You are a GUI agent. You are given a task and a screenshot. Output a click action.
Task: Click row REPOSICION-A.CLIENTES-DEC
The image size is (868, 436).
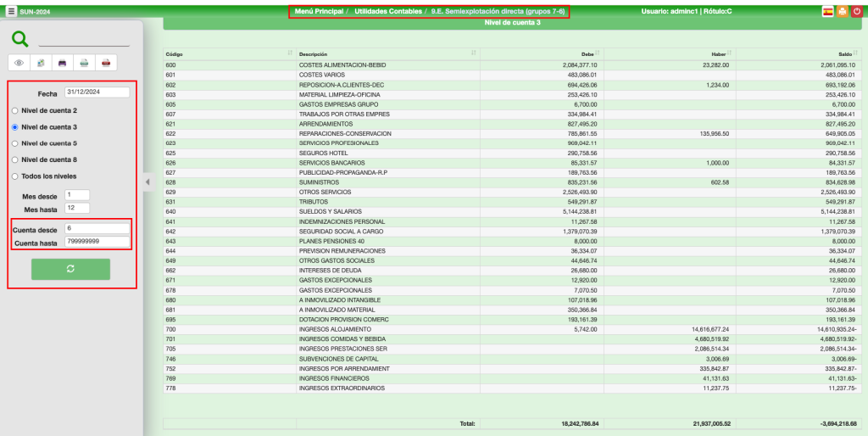click(x=513, y=85)
